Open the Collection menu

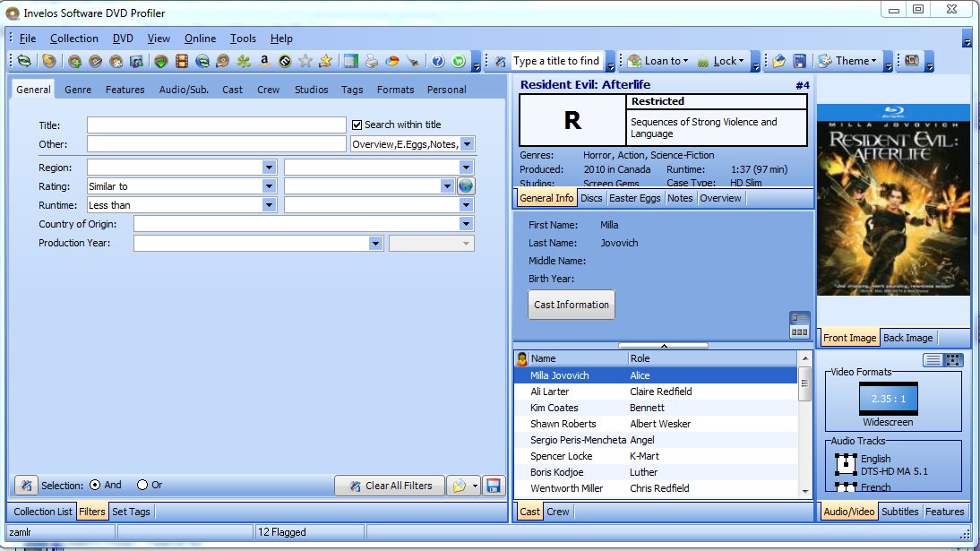click(x=73, y=39)
